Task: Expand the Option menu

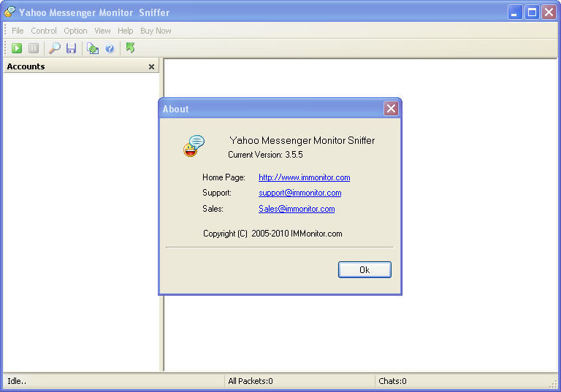Action: 75,31
